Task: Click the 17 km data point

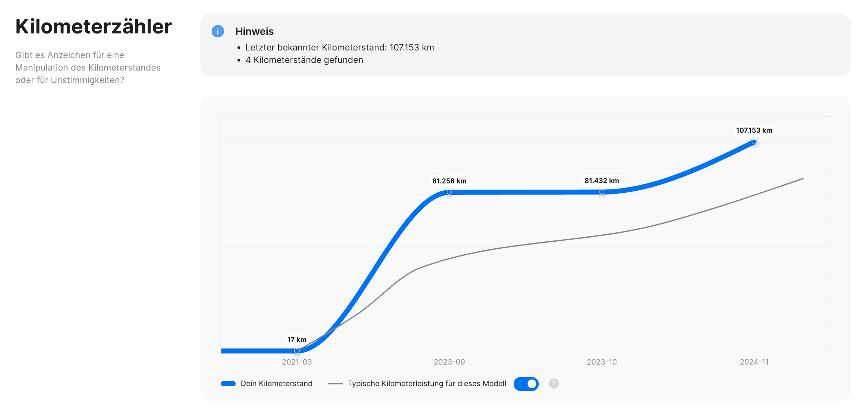Action: 297,351
